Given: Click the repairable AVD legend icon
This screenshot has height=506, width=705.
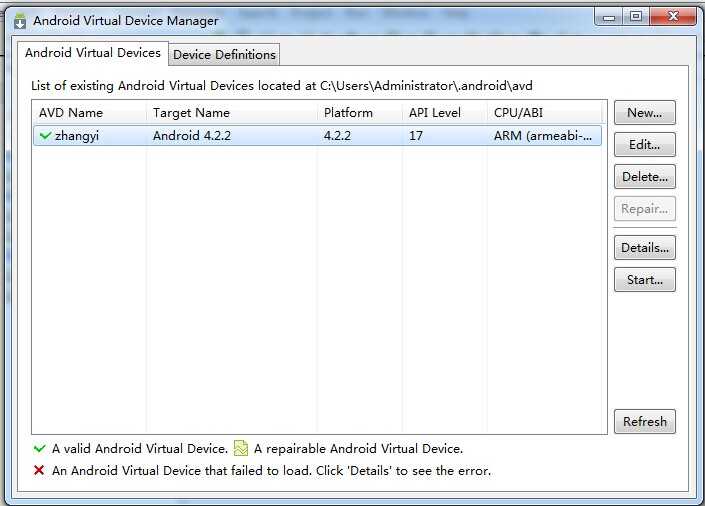Looking at the screenshot, I should click(x=241, y=448).
